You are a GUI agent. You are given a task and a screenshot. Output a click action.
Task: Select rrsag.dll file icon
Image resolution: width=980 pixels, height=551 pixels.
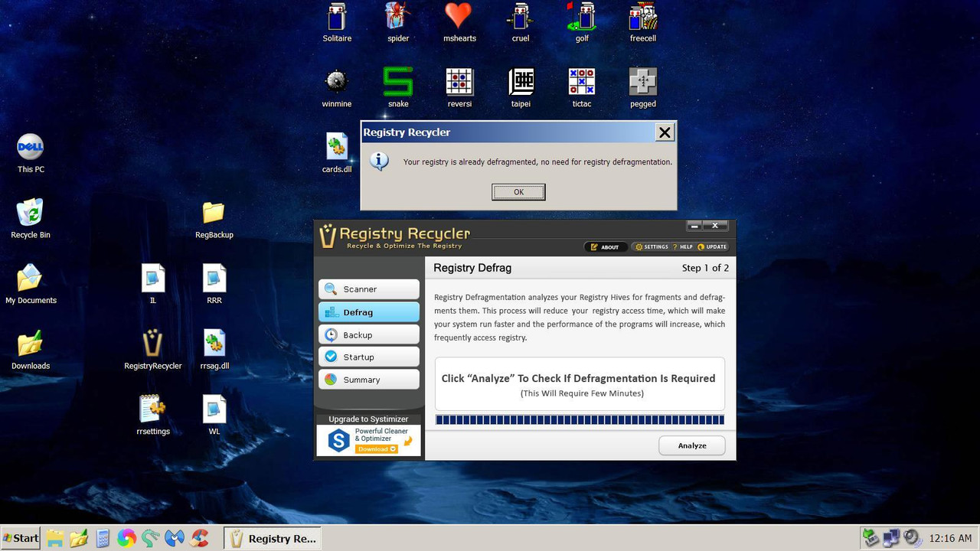[214, 350]
